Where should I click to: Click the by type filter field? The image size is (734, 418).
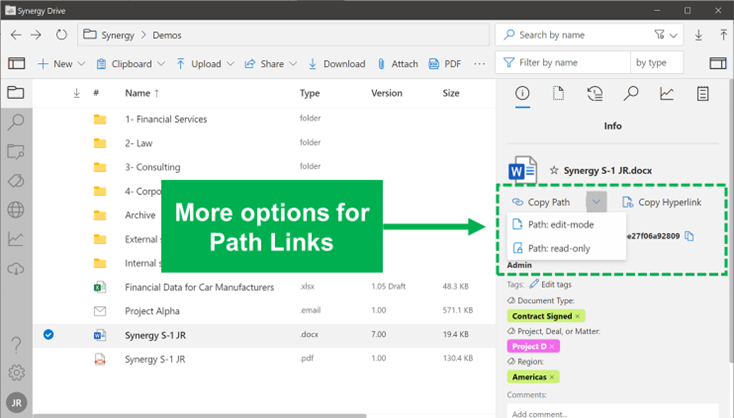click(x=657, y=63)
